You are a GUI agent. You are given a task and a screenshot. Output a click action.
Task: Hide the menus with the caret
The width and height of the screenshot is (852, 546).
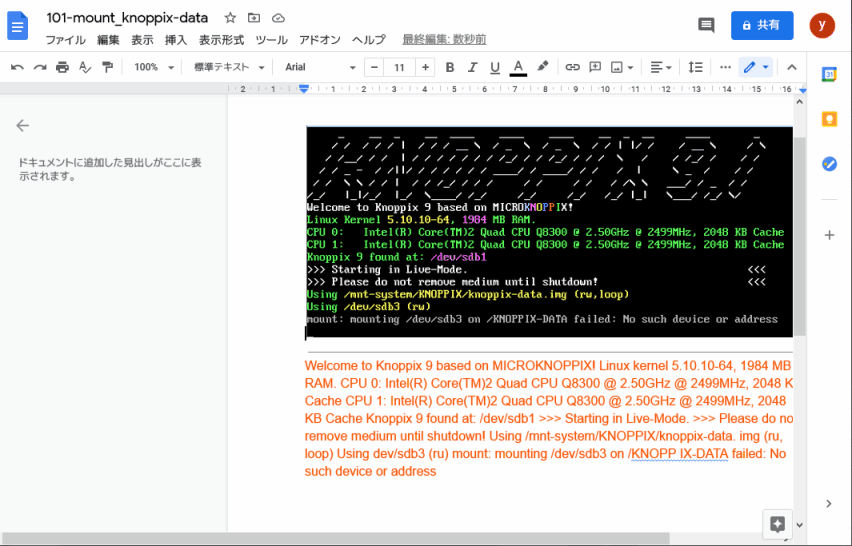coord(792,67)
